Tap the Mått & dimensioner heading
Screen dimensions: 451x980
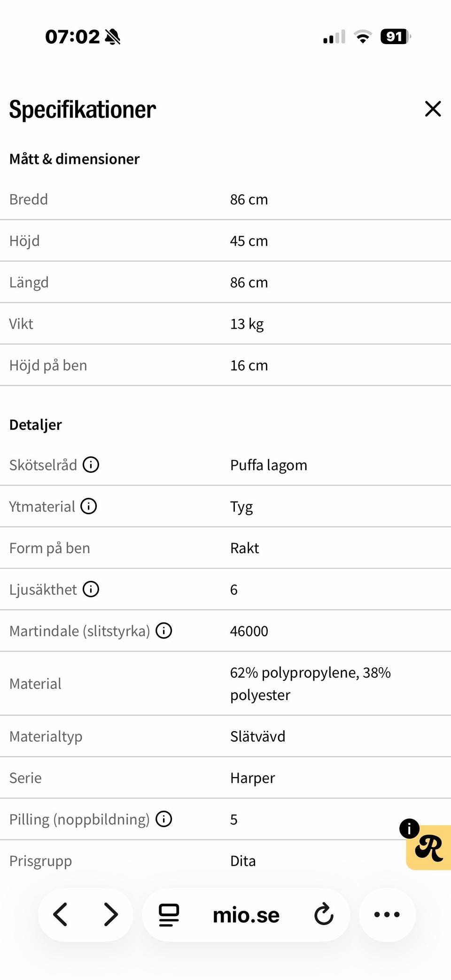pyautogui.click(x=74, y=159)
